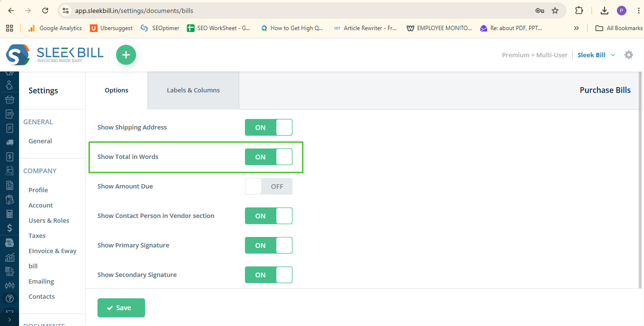This screenshot has height=326, width=644.
Task: Open SEO WorkSheet bookmark
Action: (219, 28)
